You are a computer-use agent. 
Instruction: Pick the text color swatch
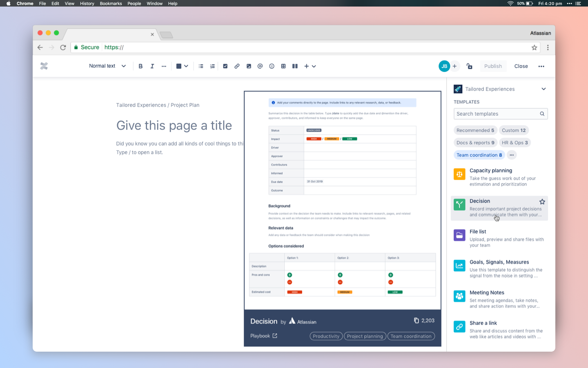click(x=178, y=66)
